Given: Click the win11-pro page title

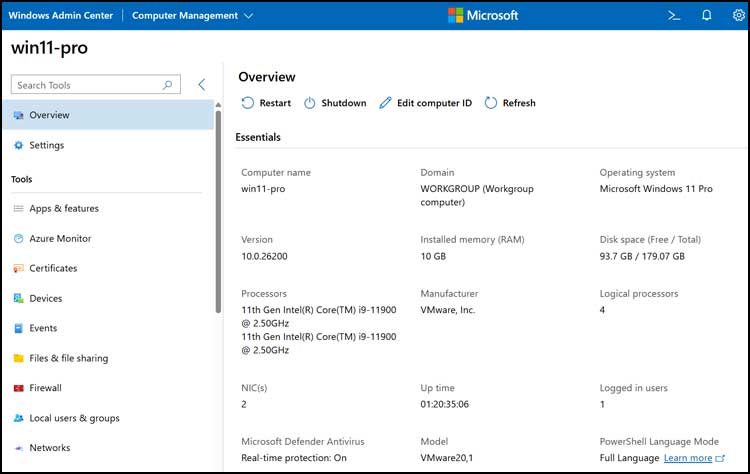Looking at the screenshot, I should click(49, 48).
